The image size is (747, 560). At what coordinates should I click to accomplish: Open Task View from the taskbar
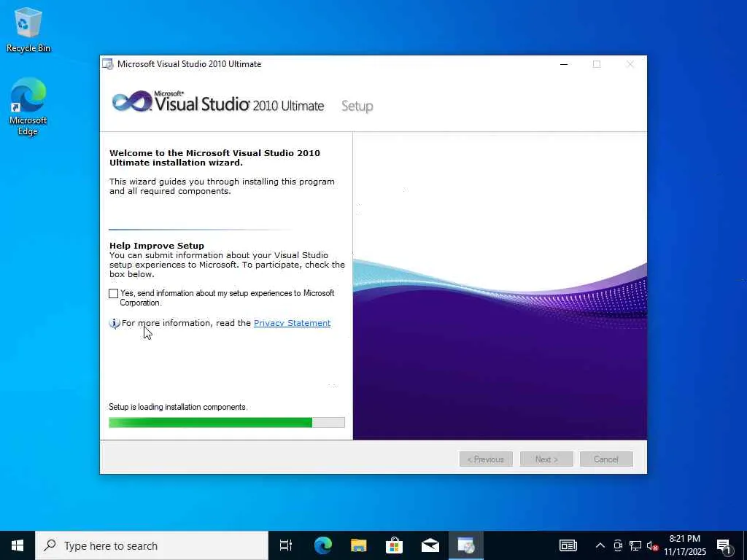point(286,545)
